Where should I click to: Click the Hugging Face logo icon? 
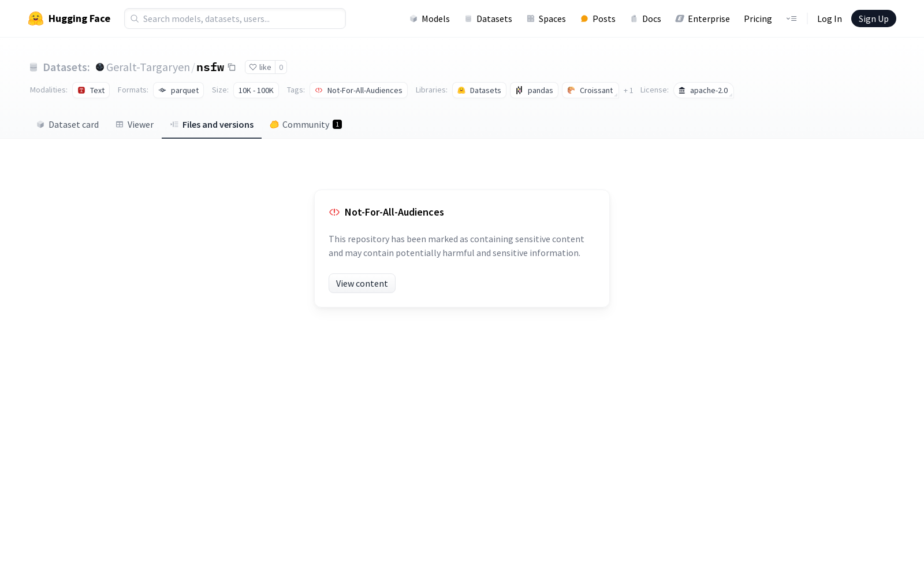click(36, 18)
